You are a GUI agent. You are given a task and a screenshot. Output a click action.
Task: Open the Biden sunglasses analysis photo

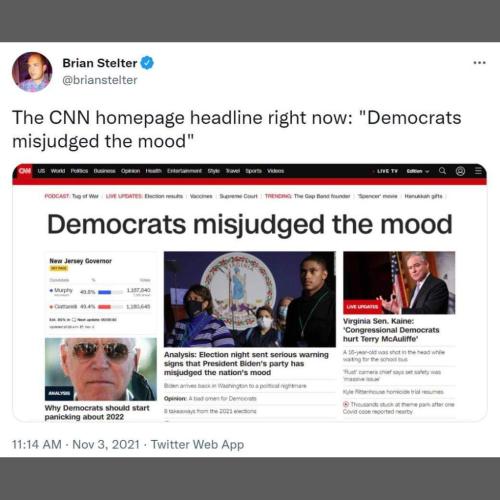(x=101, y=369)
